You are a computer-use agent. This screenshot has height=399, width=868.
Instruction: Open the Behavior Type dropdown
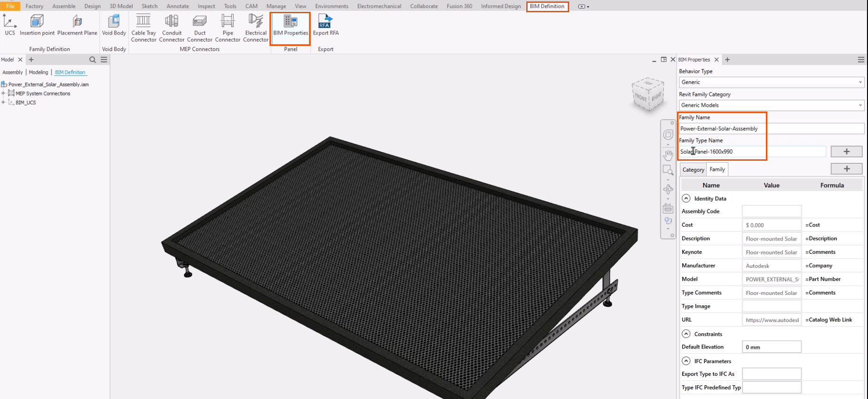tap(771, 82)
